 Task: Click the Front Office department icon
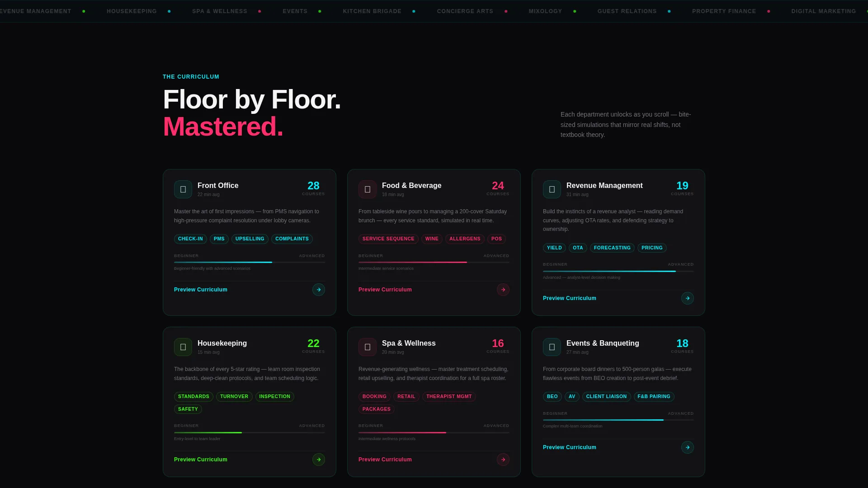tap(183, 189)
